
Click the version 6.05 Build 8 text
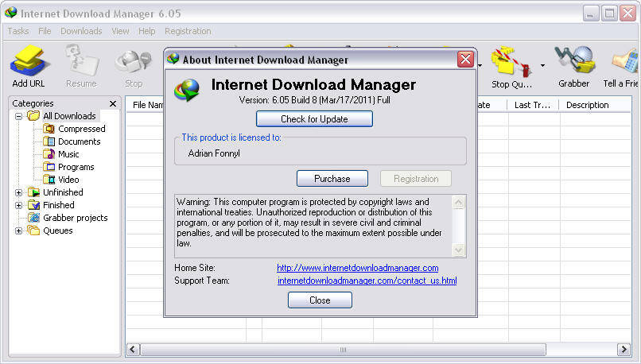(x=314, y=100)
